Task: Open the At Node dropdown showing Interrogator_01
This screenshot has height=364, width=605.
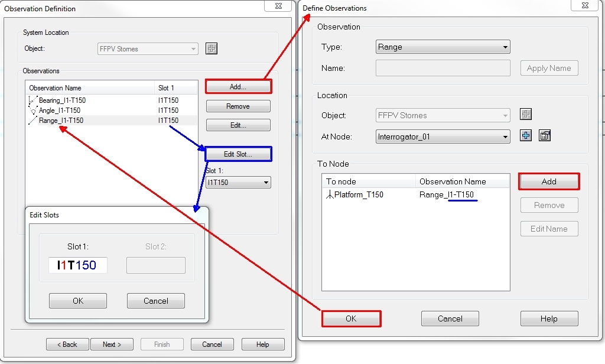Action: (443, 135)
